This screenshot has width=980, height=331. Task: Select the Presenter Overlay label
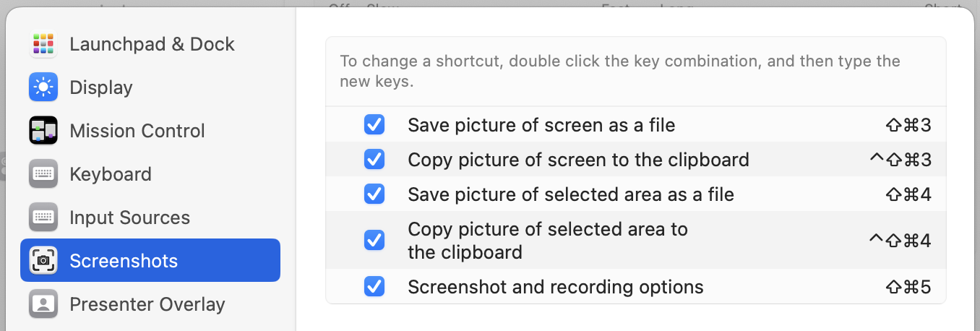pyautogui.click(x=147, y=304)
